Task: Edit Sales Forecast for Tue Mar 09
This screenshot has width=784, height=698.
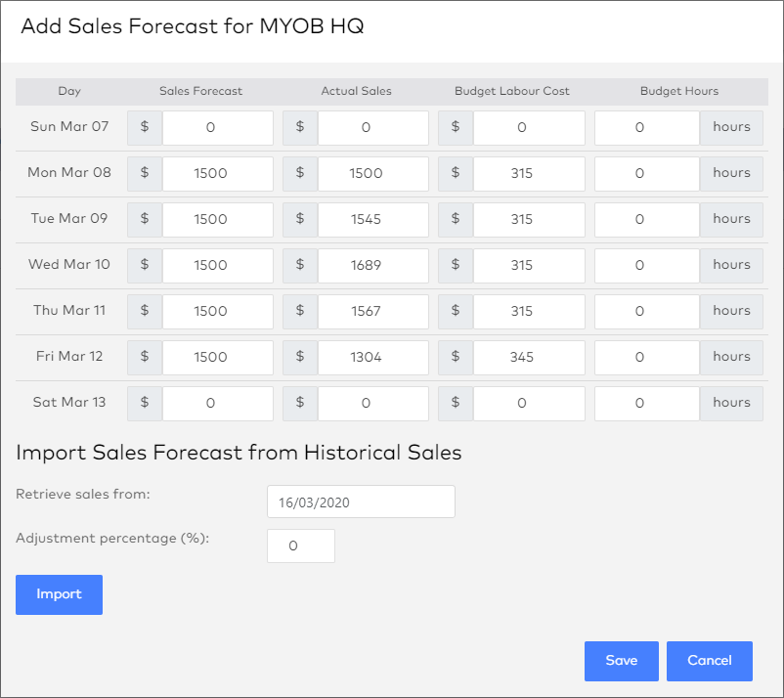Action: point(217,220)
